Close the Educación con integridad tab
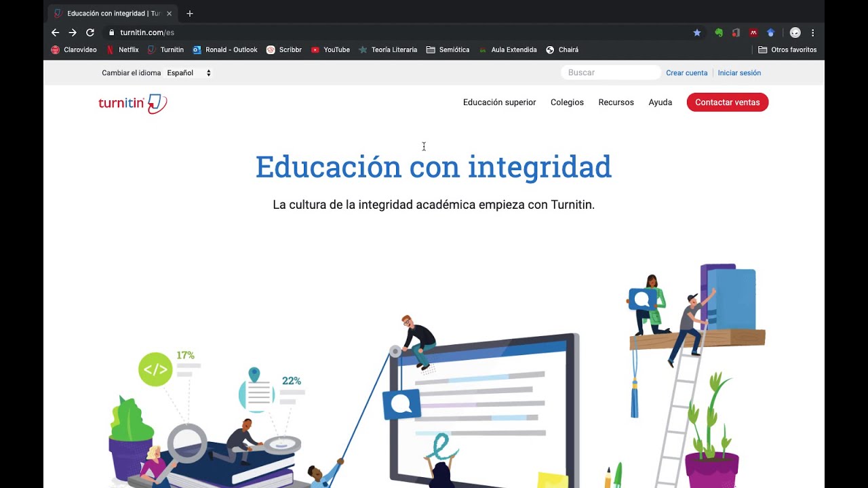868x488 pixels. click(169, 14)
